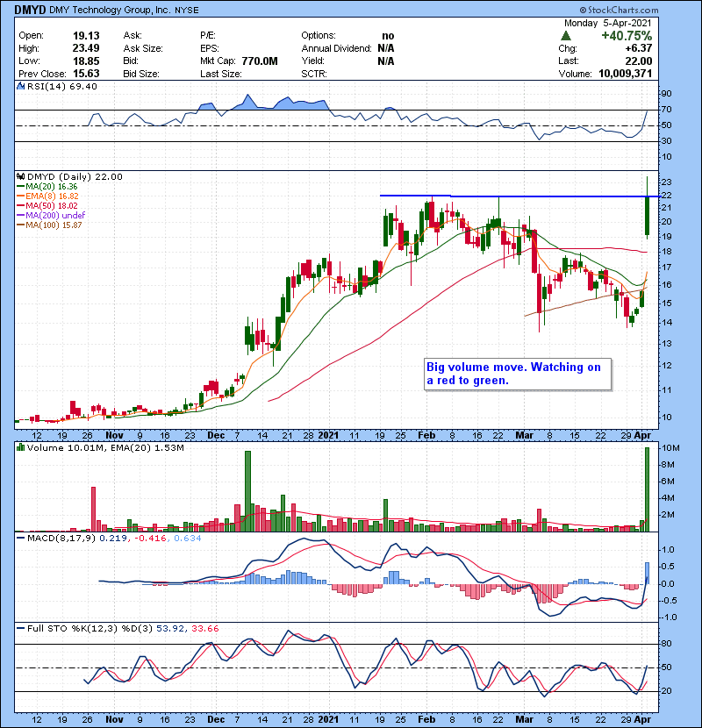This screenshot has width=702, height=728.
Task: Click the High value 23.49
Action: [x=86, y=48]
